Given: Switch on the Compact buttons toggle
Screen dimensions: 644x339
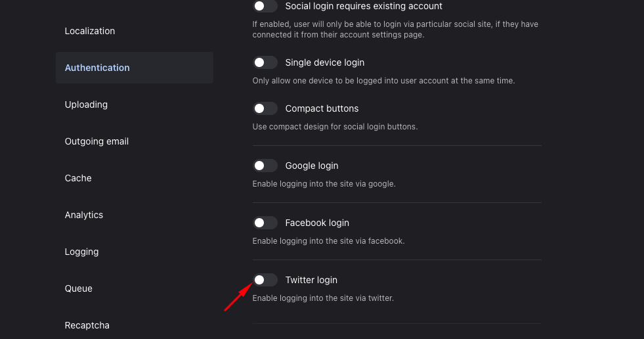Looking at the screenshot, I should click(265, 108).
